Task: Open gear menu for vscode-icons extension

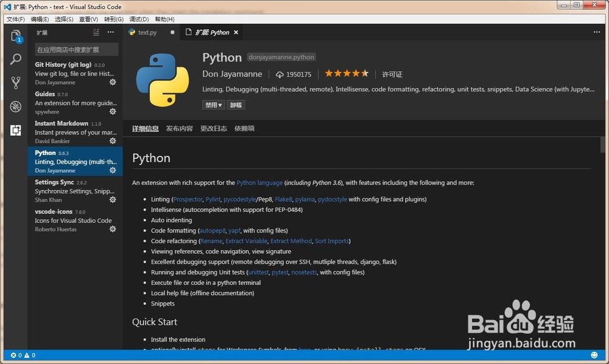Action: [x=113, y=229]
